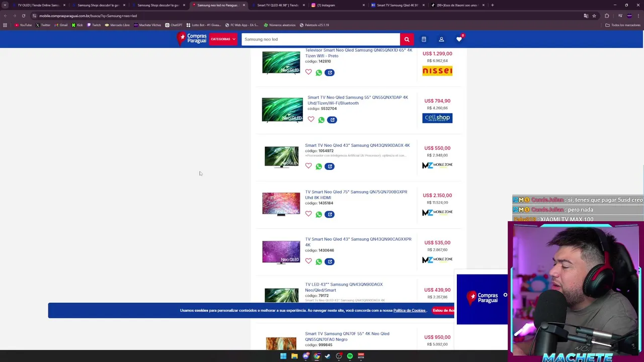The height and width of the screenshot is (362, 644).
Task: Open the list icon next to search button
Action: 424,39
